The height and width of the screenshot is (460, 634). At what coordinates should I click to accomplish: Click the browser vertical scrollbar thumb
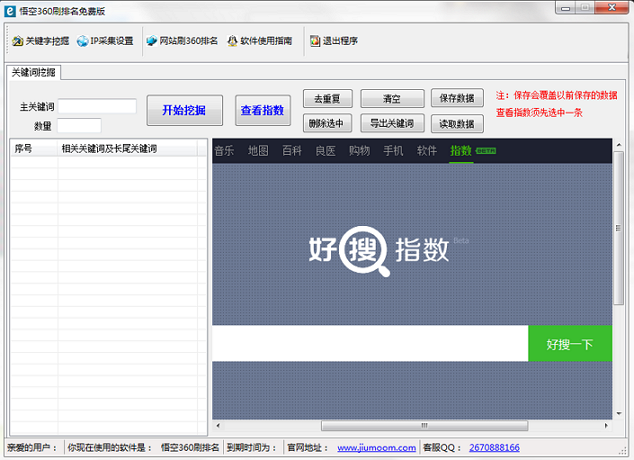click(x=618, y=228)
